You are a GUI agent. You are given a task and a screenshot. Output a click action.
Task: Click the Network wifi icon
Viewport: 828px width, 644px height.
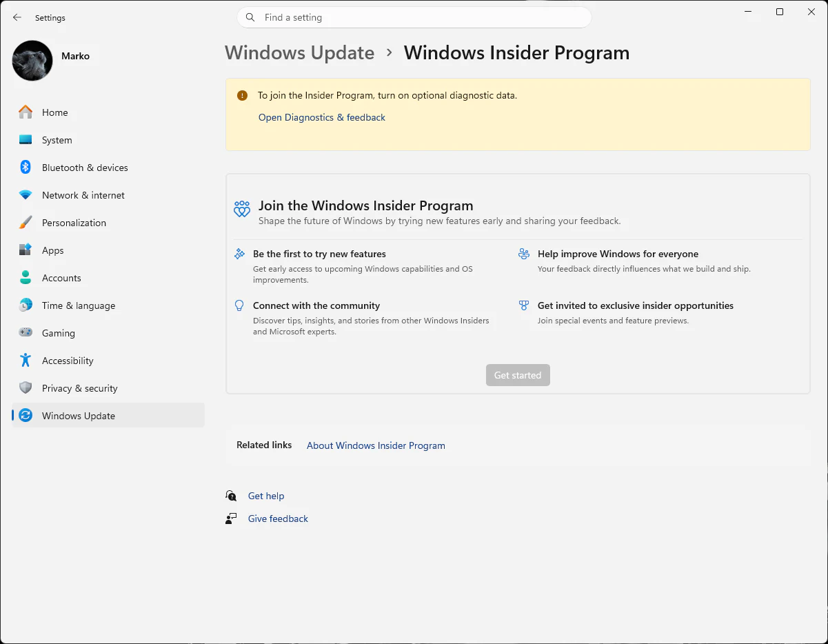coord(26,195)
